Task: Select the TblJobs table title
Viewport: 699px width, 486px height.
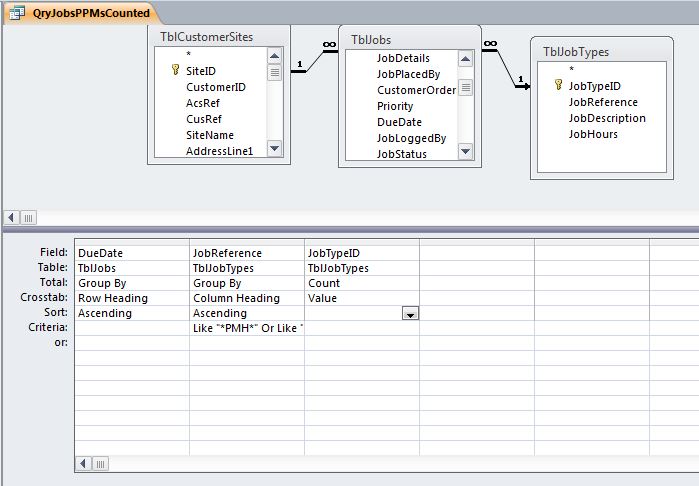Action: tap(371, 40)
